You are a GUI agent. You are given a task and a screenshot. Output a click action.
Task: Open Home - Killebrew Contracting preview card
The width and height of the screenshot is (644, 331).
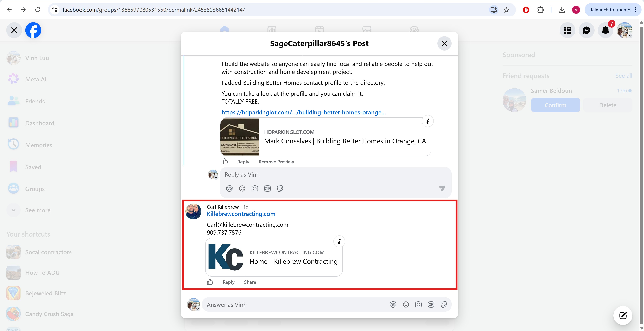(274, 257)
